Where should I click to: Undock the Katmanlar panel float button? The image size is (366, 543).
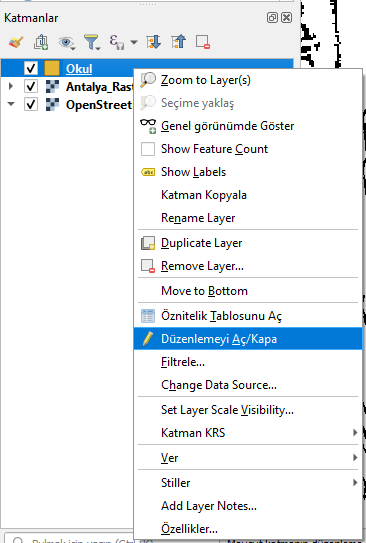click(272, 18)
